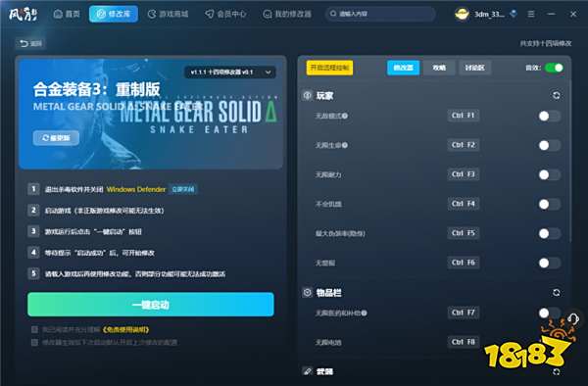Viewport: 588px width, 386px height.
Task: Click the refresh icon beside 物品栏 section
Action: [556, 292]
